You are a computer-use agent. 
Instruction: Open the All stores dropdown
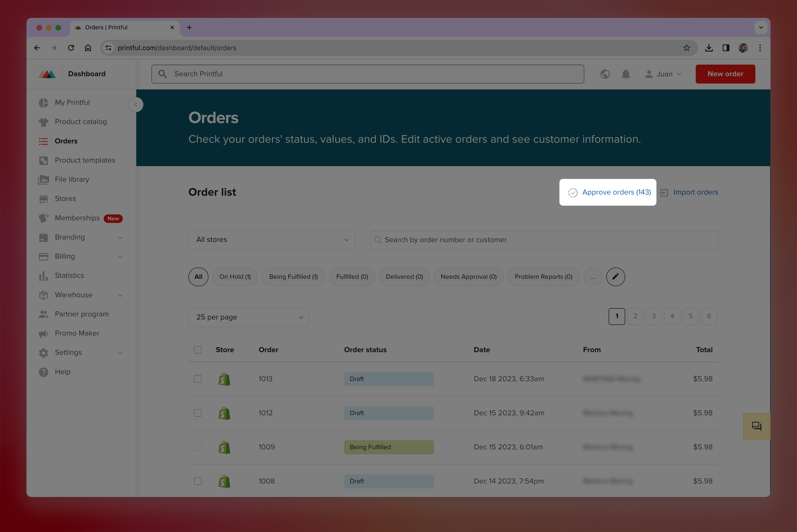pyautogui.click(x=271, y=240)
